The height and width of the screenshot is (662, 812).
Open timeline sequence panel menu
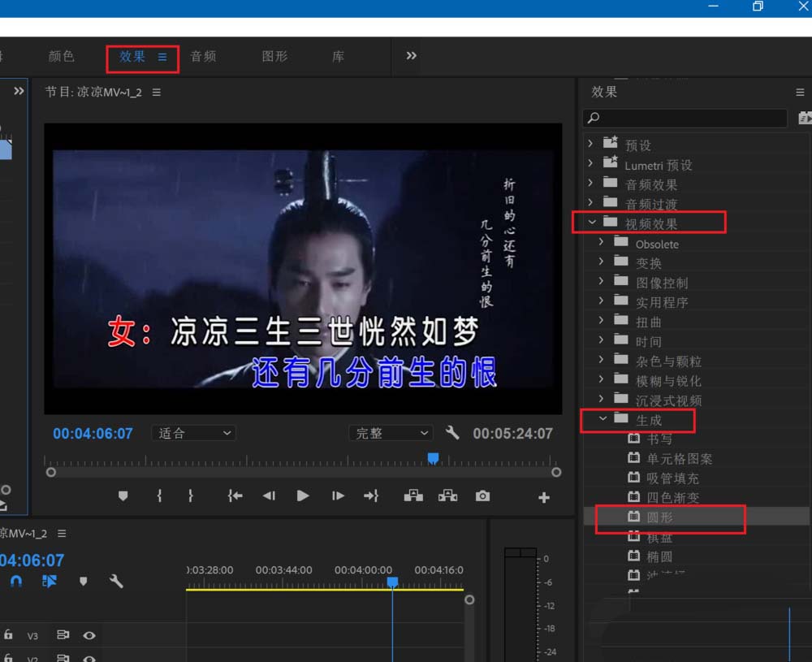(62, 533)
